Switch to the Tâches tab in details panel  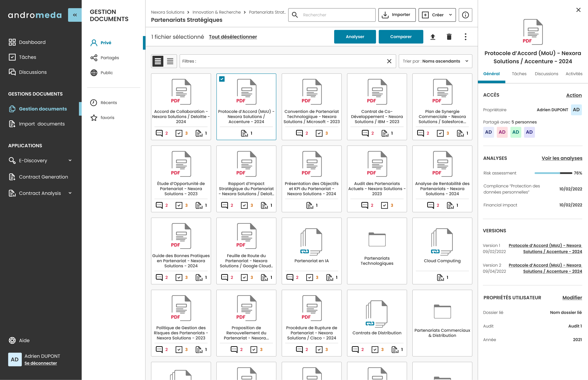point(519,73)
